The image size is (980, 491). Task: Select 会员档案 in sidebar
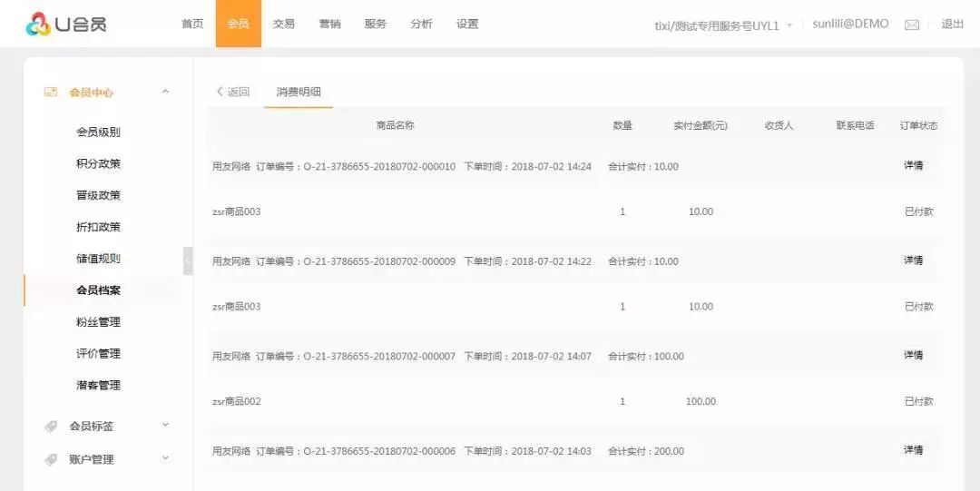click(x=98, y=290)
